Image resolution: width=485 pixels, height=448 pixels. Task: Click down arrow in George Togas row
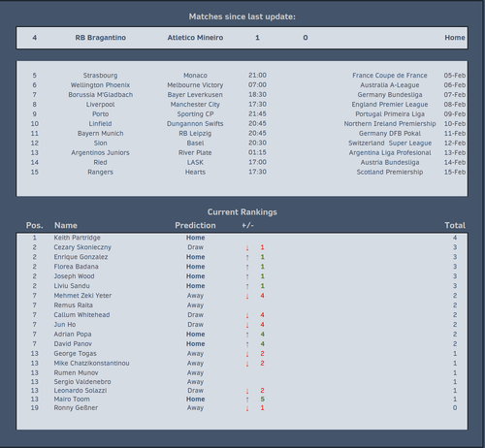pos(247,354)
